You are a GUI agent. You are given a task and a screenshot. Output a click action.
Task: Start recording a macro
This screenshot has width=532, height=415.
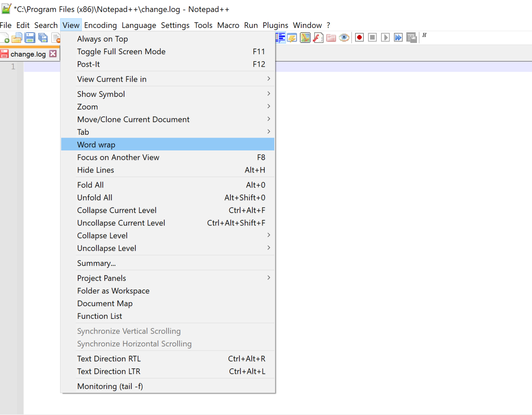click(359, 37)
